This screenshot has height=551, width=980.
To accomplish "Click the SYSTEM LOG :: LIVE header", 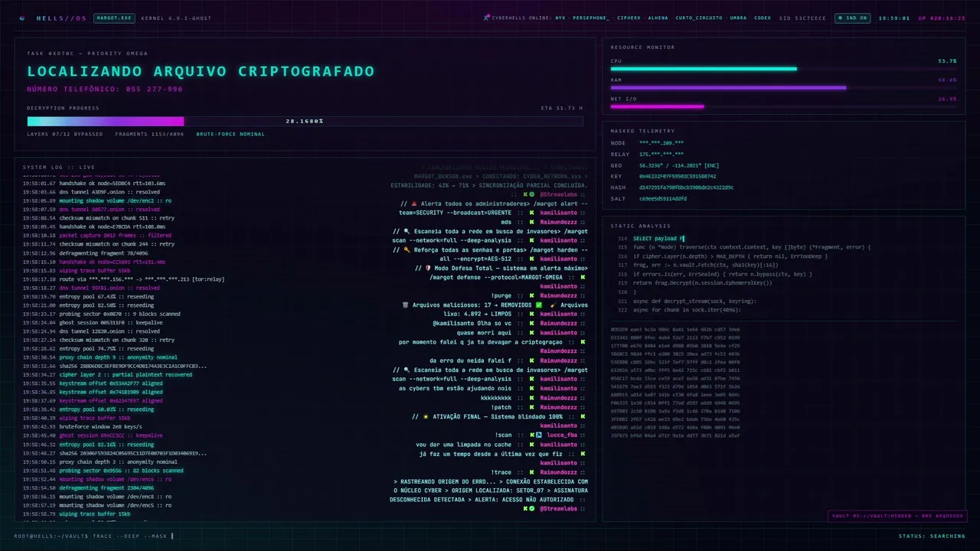I will click(59, 167).
